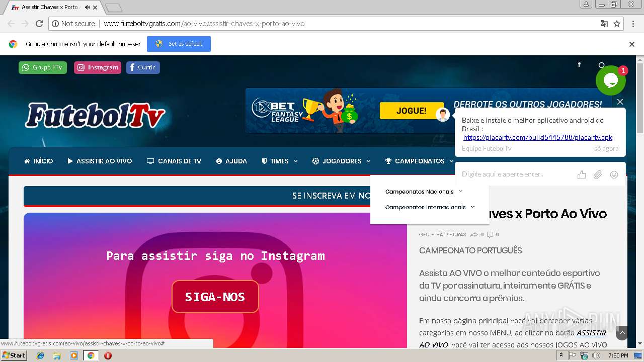Screen dimensions: 644x362
Task: Open Internet Explorer from taskbar
Action: click(40, 355)
